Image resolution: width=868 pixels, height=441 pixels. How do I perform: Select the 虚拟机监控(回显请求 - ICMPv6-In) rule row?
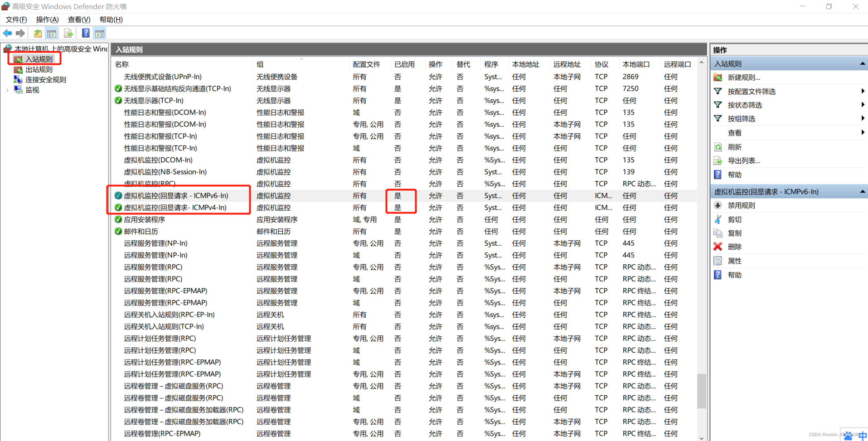(404, 196)
